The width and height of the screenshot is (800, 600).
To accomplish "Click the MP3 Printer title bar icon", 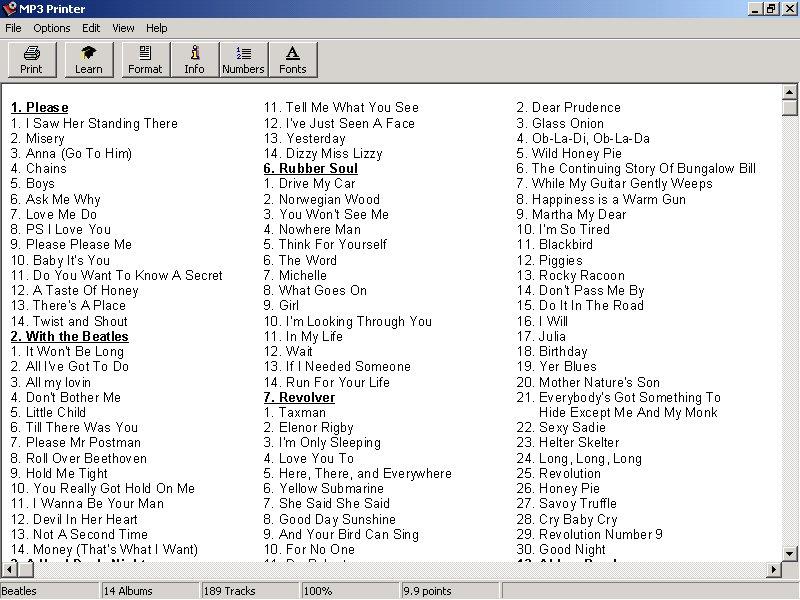I will pos(9,9).
